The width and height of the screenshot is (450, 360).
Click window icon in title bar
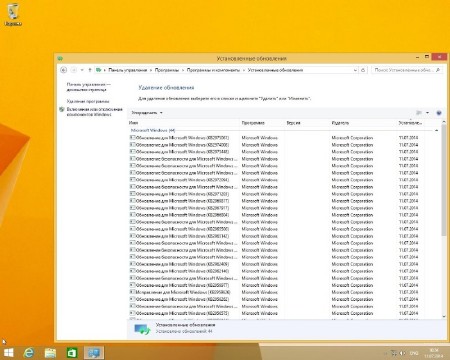pos(60,58)
